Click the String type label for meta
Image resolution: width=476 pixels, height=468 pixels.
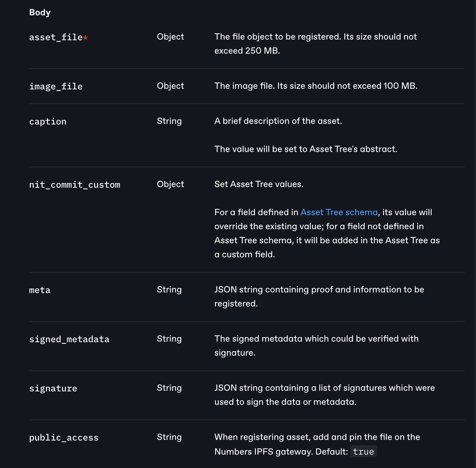pyautogui.click(x=169, y=290)
